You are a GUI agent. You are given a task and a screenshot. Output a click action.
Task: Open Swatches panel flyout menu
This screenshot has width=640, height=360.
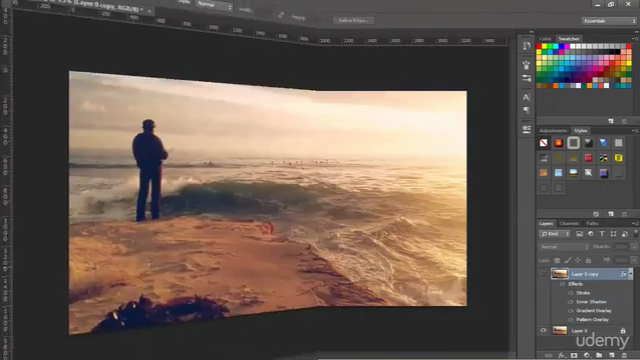(635, 39)
